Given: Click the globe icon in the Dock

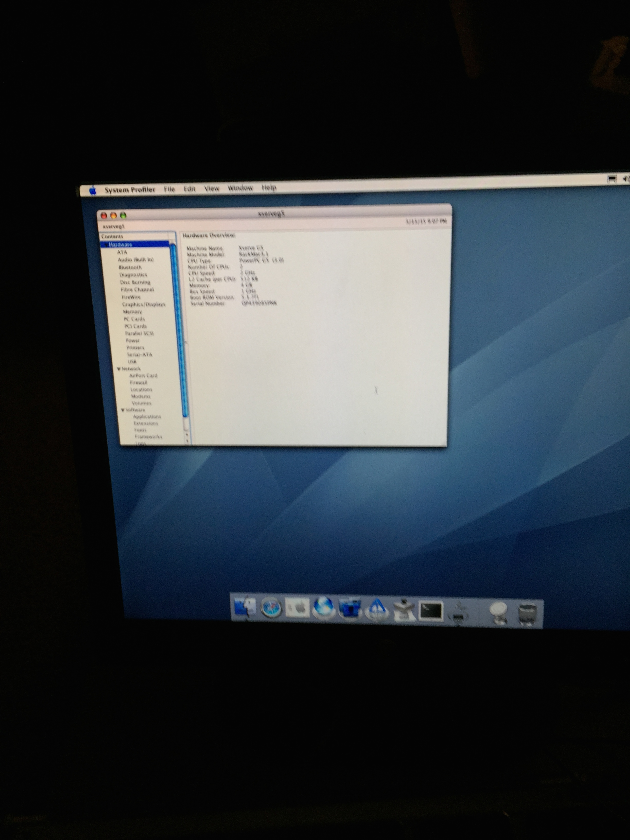Looking at the screenshot, I should (x=324, y=608).
